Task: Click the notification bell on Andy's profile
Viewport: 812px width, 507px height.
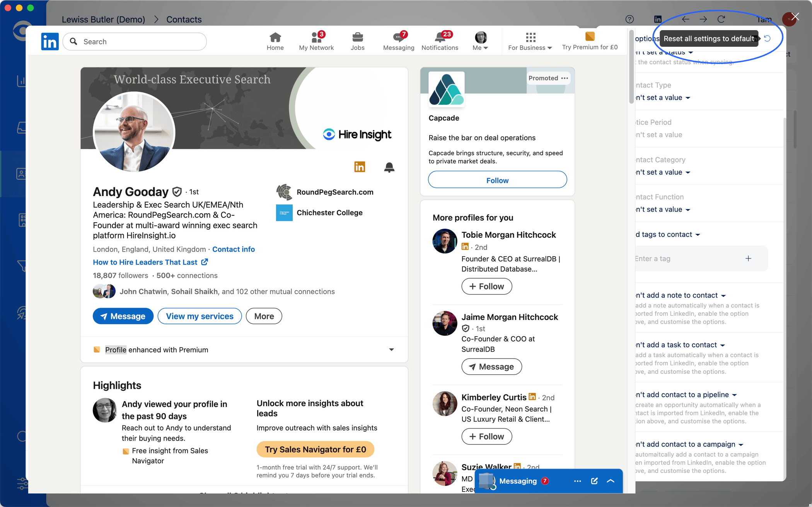Action: pyautogui.click(x=389, y=167)
